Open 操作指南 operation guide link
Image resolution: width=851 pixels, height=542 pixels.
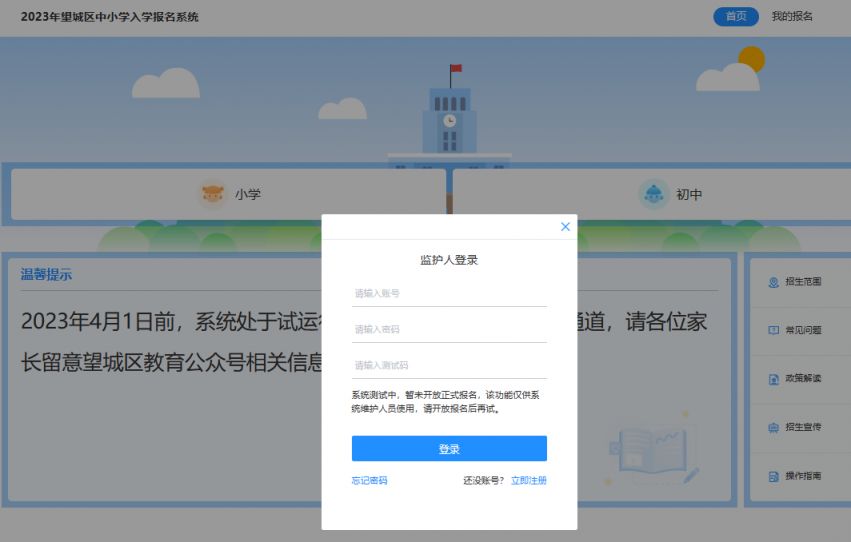(803, 476)
